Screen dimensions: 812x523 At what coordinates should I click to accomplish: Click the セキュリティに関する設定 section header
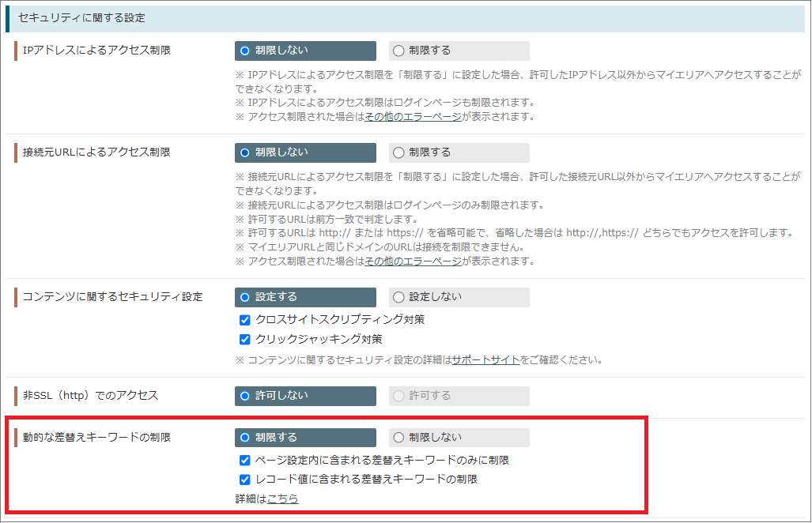(x=81, y=17)
